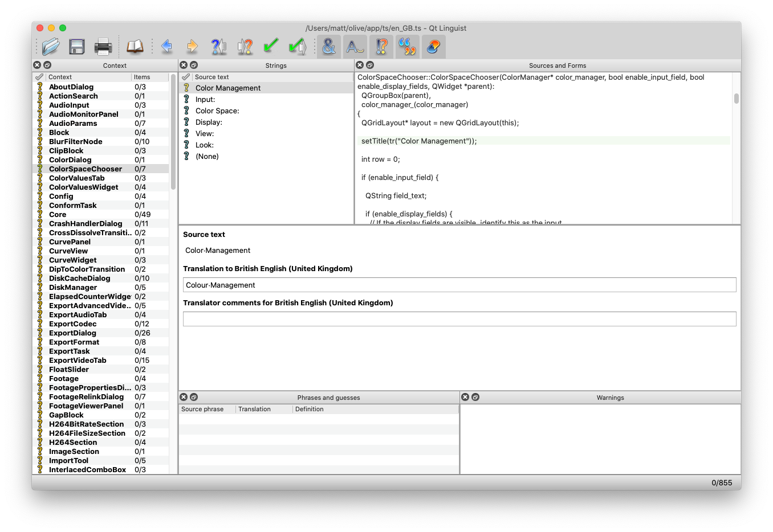The height and width of the screenshot is (532, 773).
Task: Click the Sources and Forms scrollbar
Action: [737, 99]
